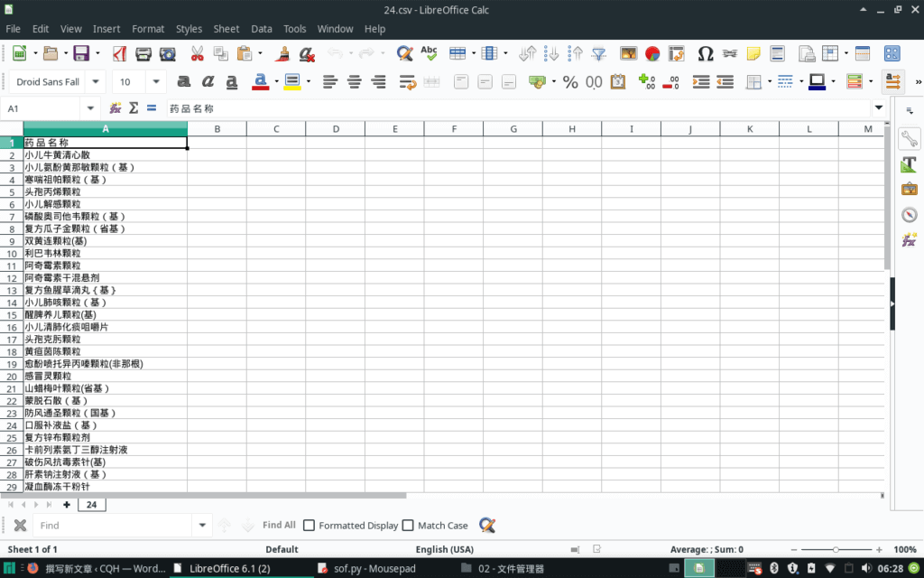This screenshot has width=924, height=578.
Task: Select sheet tab 24
Action: pyautogui.click(x=91, y=505)
